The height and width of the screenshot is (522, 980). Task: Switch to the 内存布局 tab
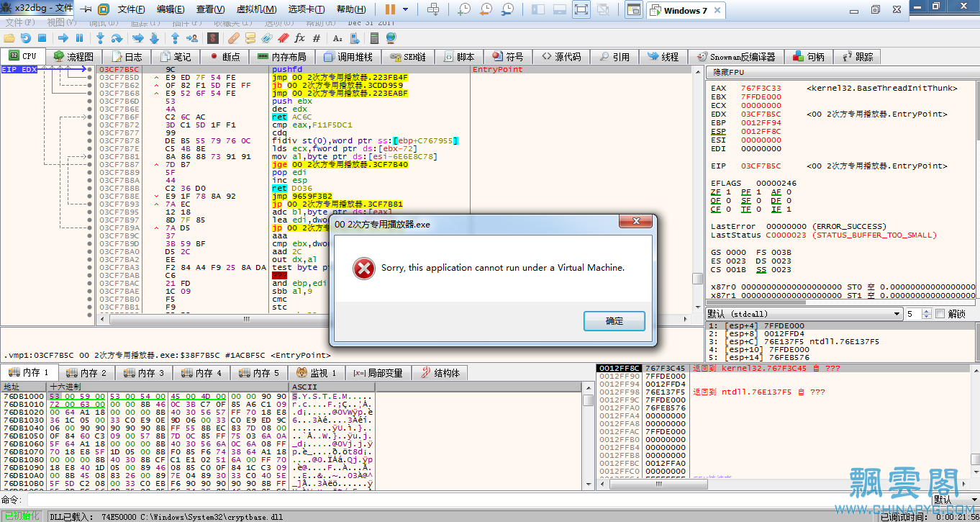(282, 56)
